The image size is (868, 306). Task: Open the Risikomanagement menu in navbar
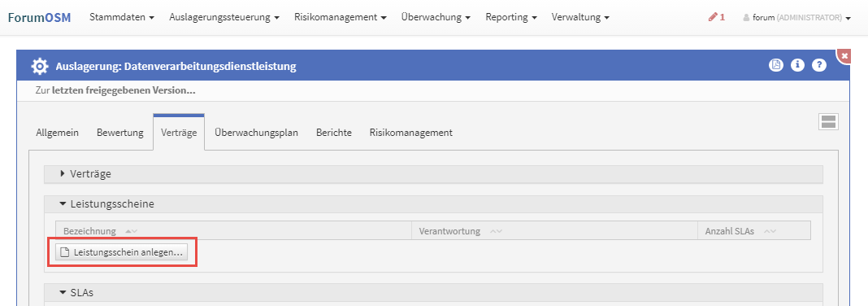(x=341, y=17)
